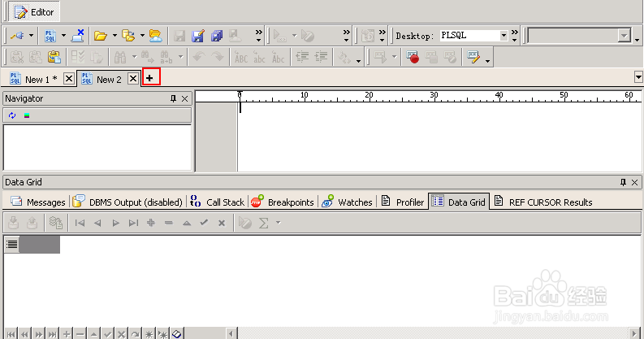644x339 pixels.
Task: Open the Breakpoints tab
Action: point(282,202)
